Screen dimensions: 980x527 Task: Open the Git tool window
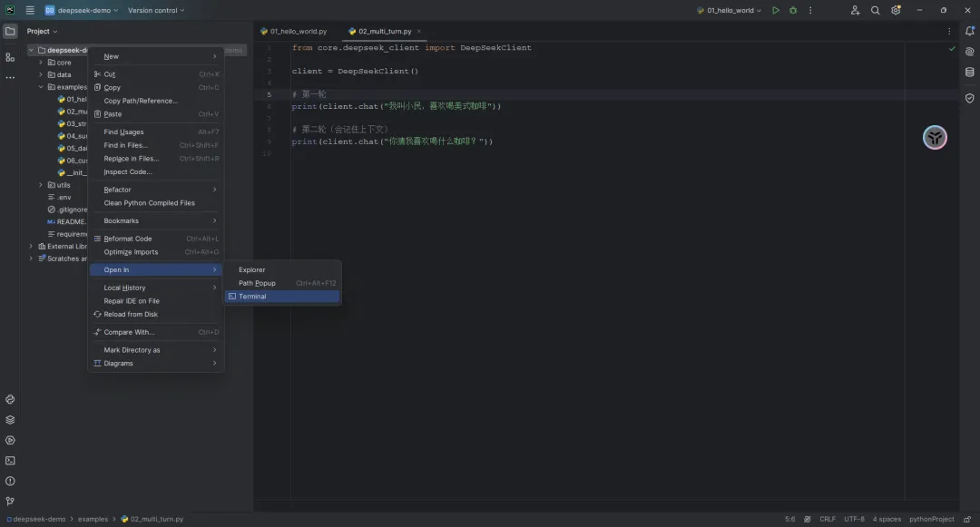[x=10, y=502]
